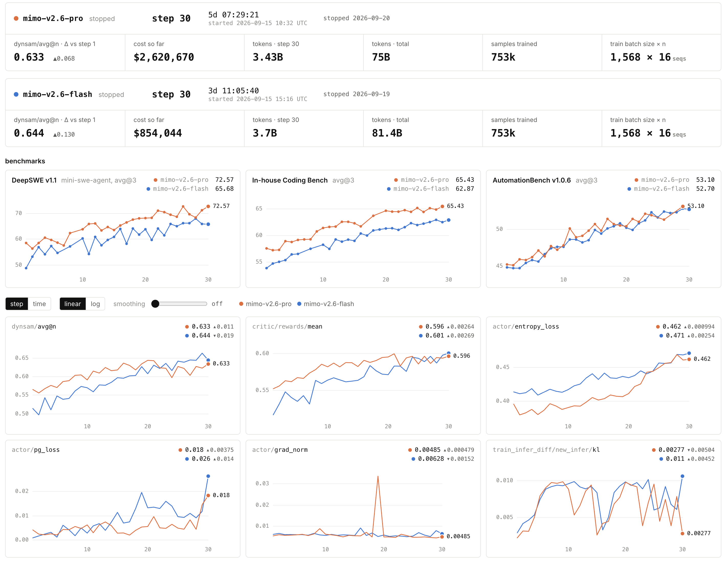Click In-house Coding legend mimo-v2.6-pro 65.43

tap(434, 180)
